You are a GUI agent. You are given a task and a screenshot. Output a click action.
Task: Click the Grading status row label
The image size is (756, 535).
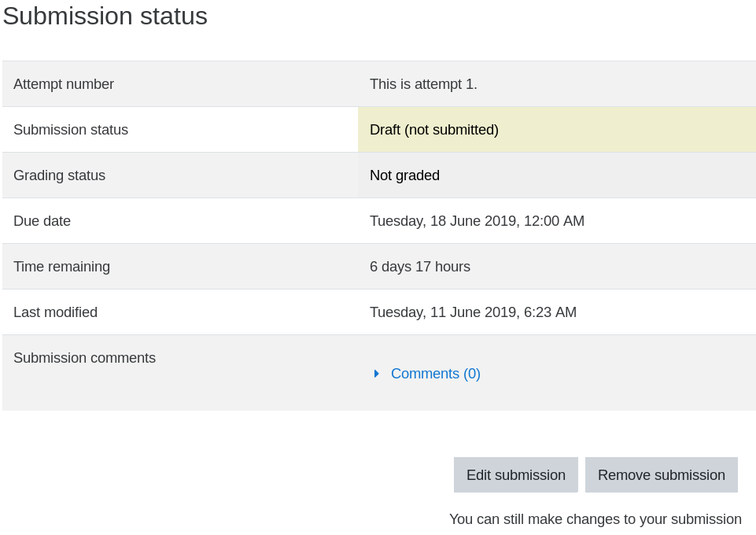59,175
